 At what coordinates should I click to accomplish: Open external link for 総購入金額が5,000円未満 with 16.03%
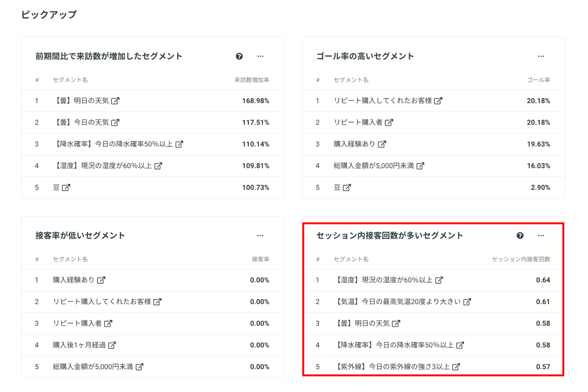click(x=420, y=166)
